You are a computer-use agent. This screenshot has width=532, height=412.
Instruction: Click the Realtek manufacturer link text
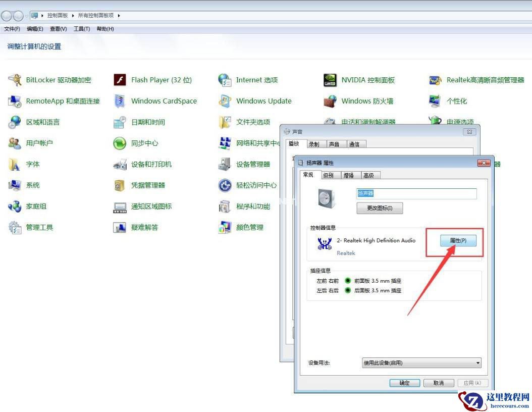click(346, 253)
